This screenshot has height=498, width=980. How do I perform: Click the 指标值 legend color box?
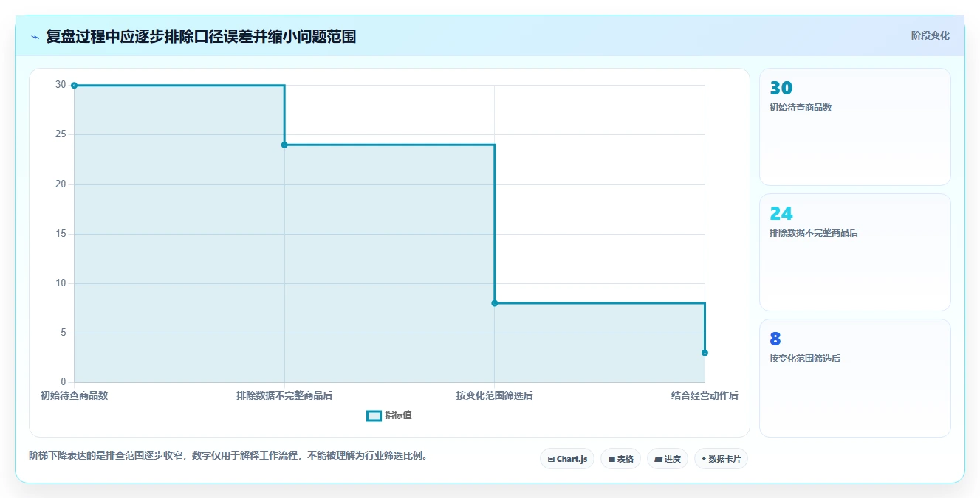(x=374, y=416)
